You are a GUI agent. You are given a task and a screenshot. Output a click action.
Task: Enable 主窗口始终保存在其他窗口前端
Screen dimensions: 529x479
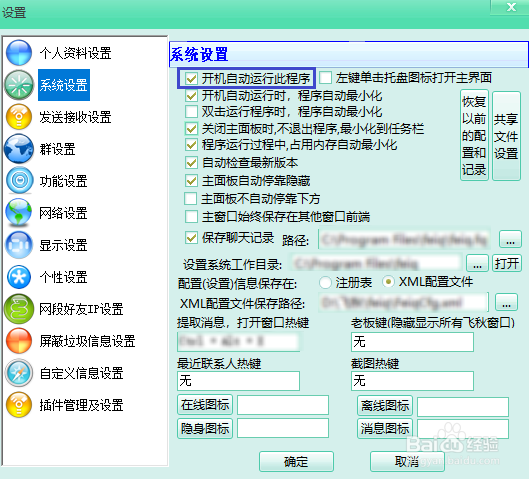[191, 217]
